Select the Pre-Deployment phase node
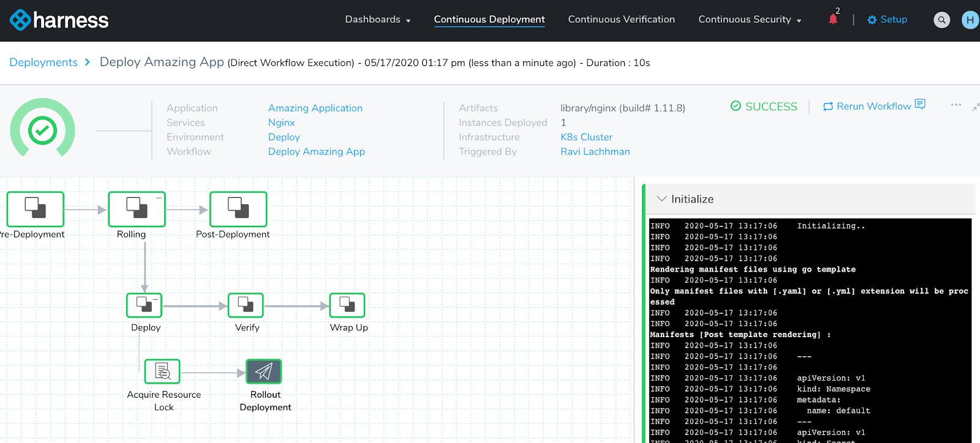 coord(36,209)
